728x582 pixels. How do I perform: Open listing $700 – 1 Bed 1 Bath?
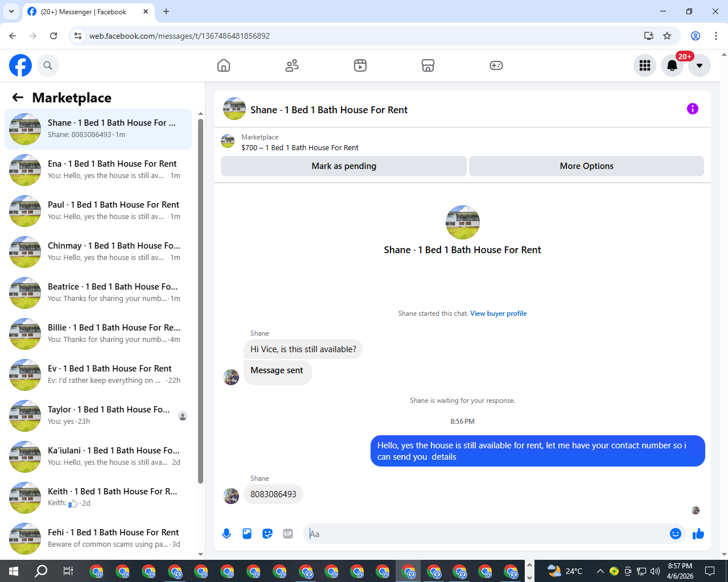[x=300, y=148]
